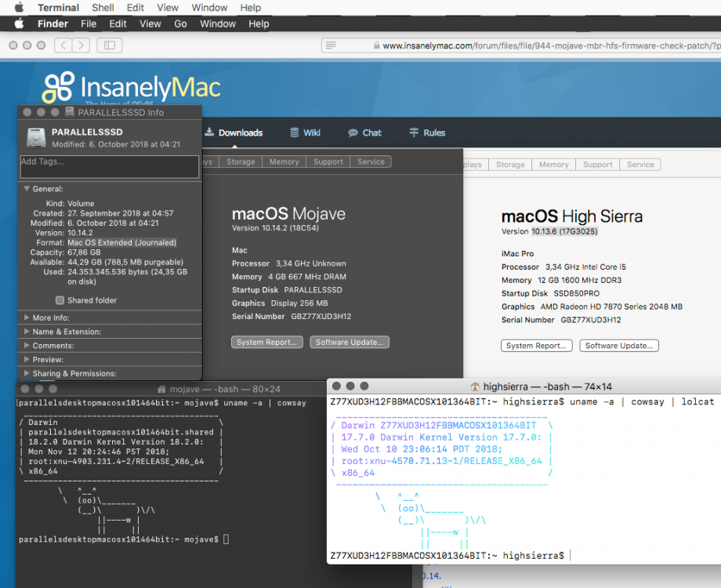Click the home icon in mojave terminal title
Image resolution: width=721 pixels, height=588 pixels.
point(161,389)
